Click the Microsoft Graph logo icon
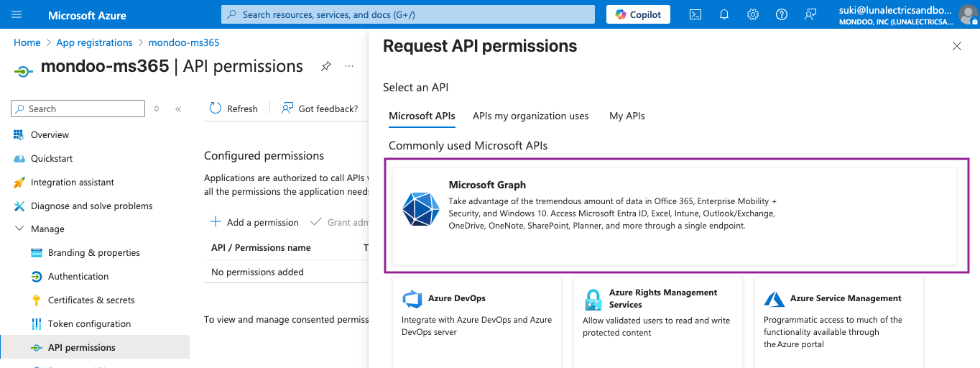The image size is (980, 368). click(420, 210)
